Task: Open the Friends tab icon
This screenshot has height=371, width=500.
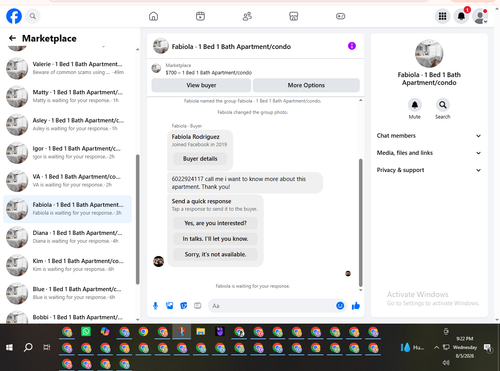Action: tap(247, 16)
